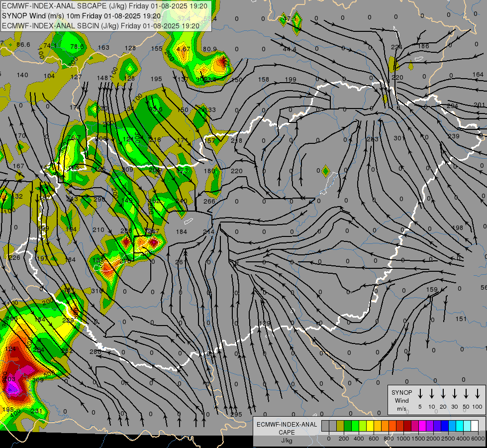Click the 186 value on map
This screenshot has width=487, height=448.
(x=423, y=46)
